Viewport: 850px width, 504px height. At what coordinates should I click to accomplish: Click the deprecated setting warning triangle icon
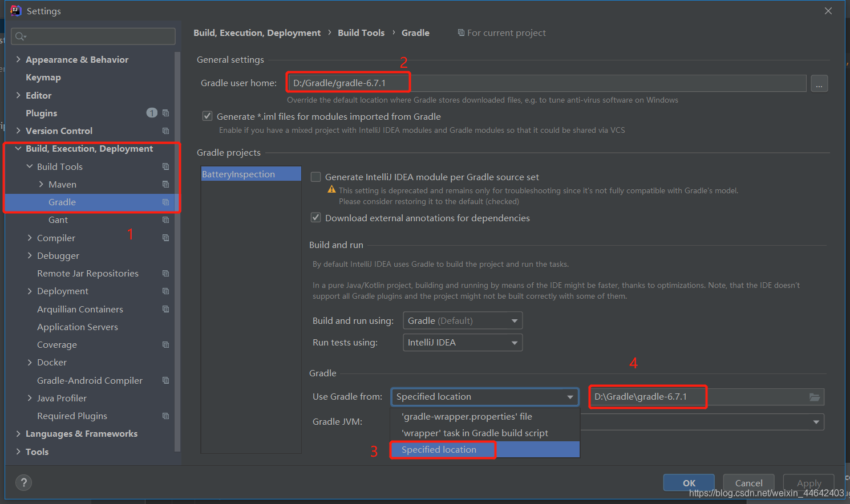tap(331, 190)
